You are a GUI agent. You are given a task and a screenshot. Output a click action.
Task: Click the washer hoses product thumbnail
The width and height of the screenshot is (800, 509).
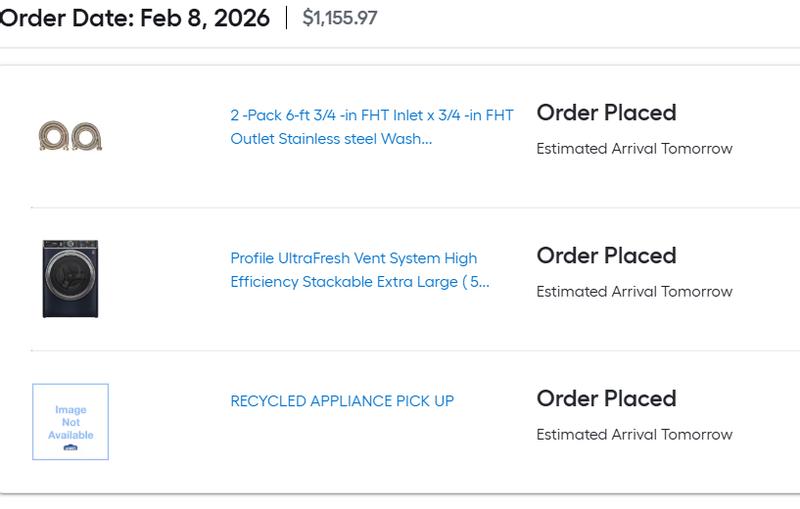[x=70, y=135]
